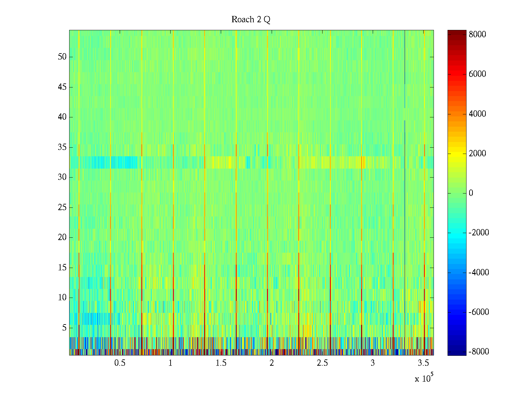Image resolution: width=532 pixels, height=399 pixels.
Task: Pick the cyan region of the colorbar
Action: tap(457, 233)
